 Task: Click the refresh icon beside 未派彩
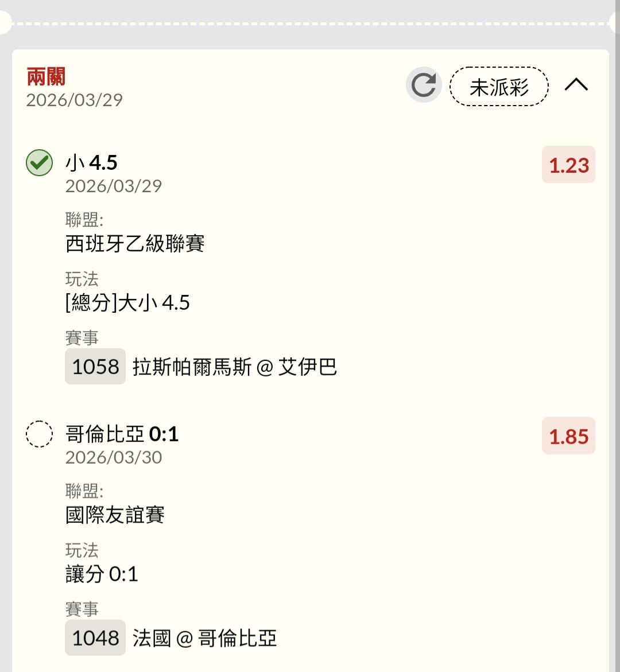pyautogui.click(x=423, y=86)
